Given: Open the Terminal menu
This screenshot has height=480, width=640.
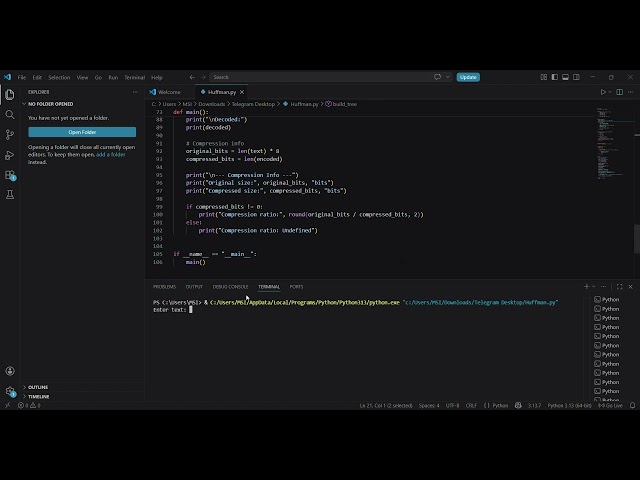Looking at the screenshot, I should click(x=135, y=78).
